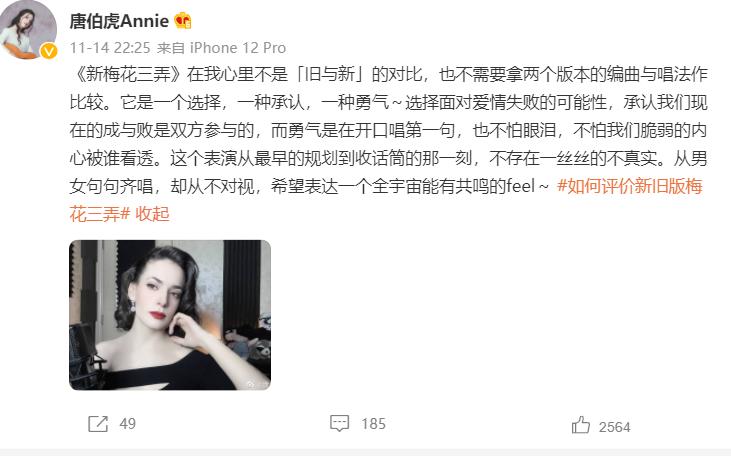This screenshot has height=456, width=731.
Task: Click the 11-14 22:25 timestamp
Action: click(110, 48)
